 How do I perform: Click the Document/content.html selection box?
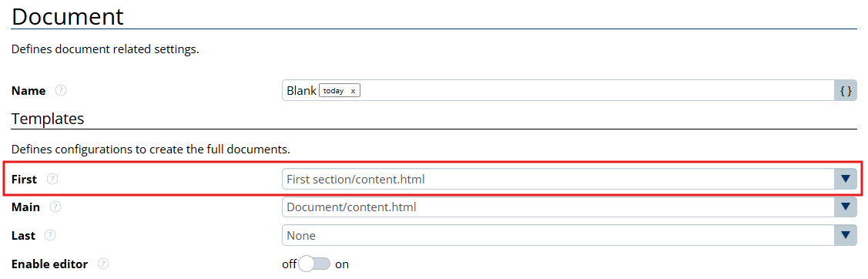(558, 207)
